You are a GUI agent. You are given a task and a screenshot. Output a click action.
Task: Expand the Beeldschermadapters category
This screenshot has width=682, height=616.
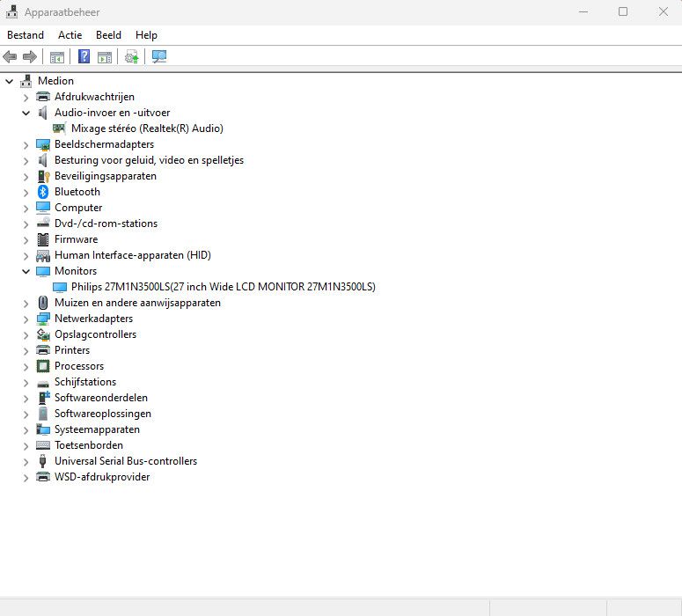tap(26, 144)
